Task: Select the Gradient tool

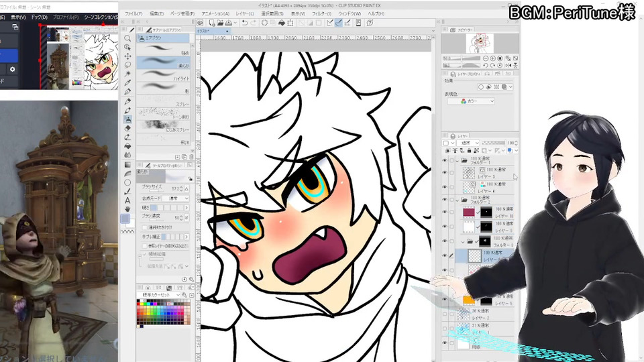Action: coord(127,164)
